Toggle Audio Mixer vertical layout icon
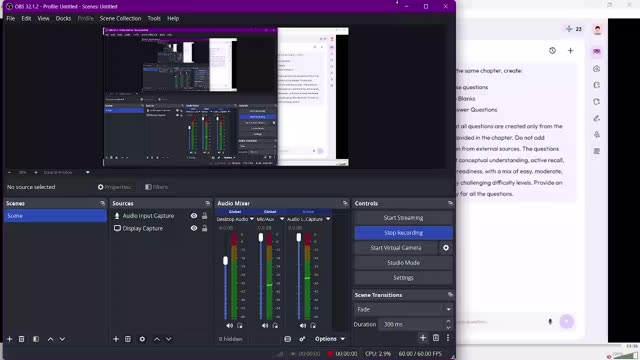Screen dimensions: 640x360 (288, 339)
